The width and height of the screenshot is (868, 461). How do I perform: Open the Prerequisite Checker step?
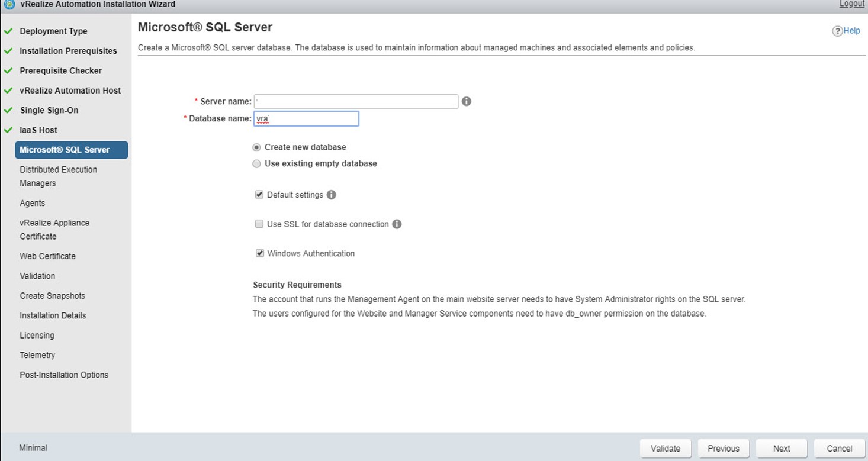tap(60, 70)
